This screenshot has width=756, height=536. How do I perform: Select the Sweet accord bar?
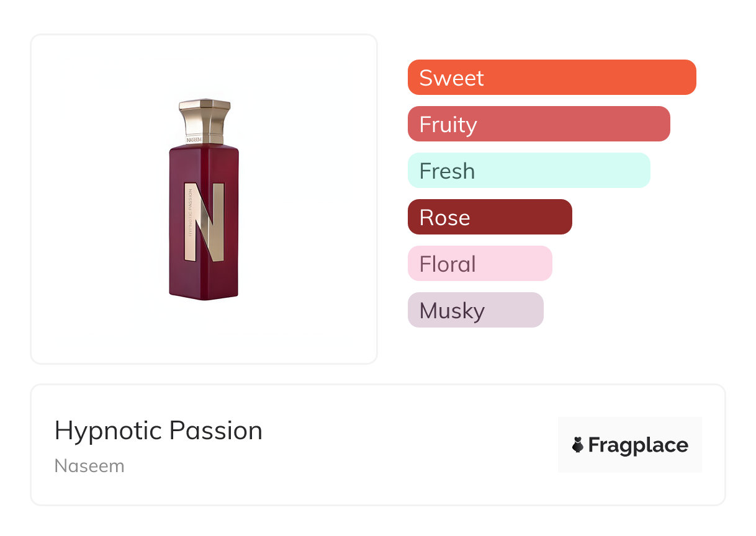pos(551,78)
